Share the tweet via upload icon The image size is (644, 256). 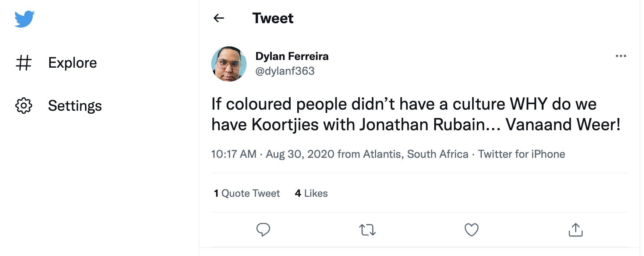pyautogui.click(x=576, y=230)
